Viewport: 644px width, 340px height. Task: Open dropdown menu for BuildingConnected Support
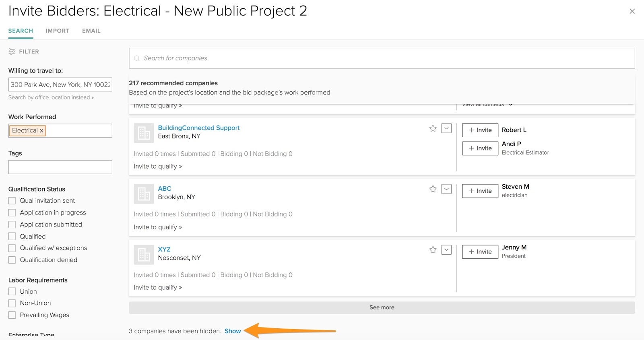coord(446,128)
